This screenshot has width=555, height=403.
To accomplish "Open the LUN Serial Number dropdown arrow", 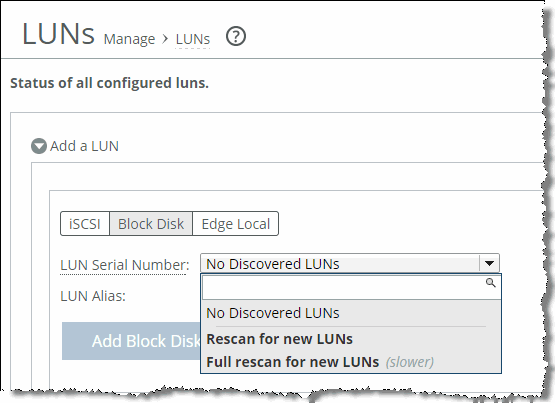I will [489, 263].
